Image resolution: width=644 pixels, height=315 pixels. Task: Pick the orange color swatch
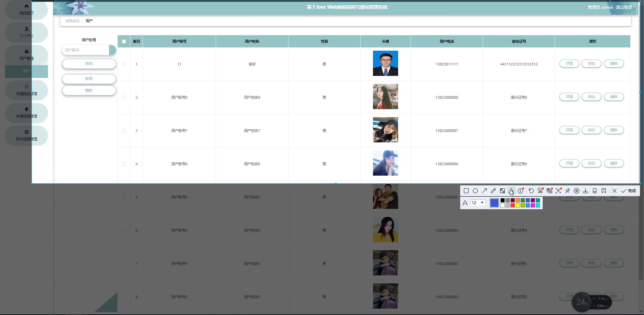coord(518,200)
